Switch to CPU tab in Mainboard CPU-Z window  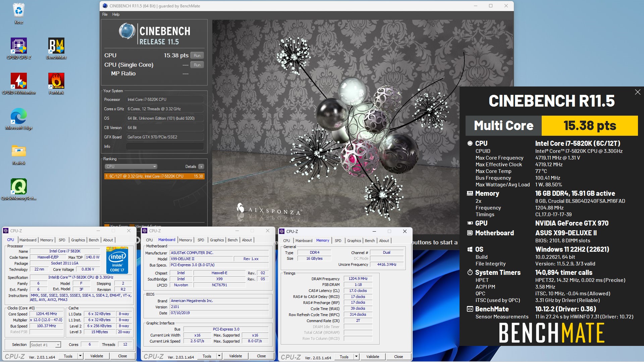(149, 240)
